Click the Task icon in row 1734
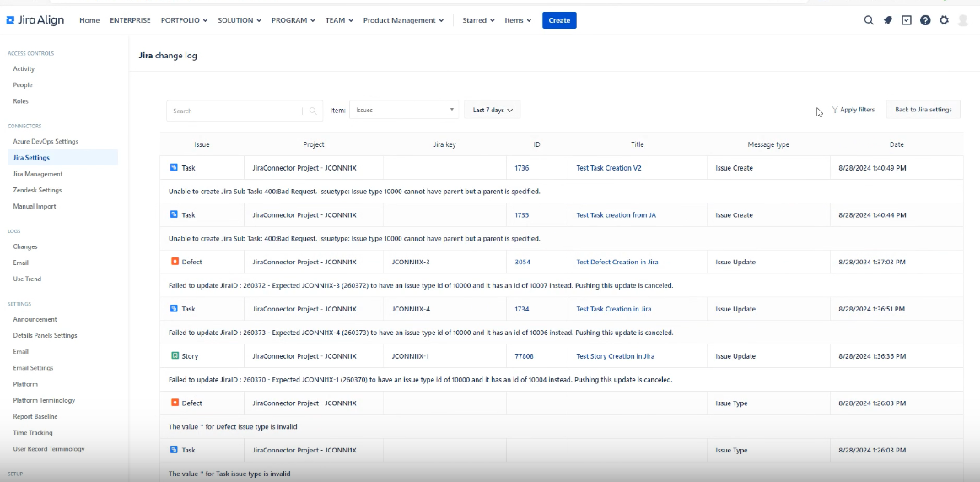The image size is (980, 482). 175,309
